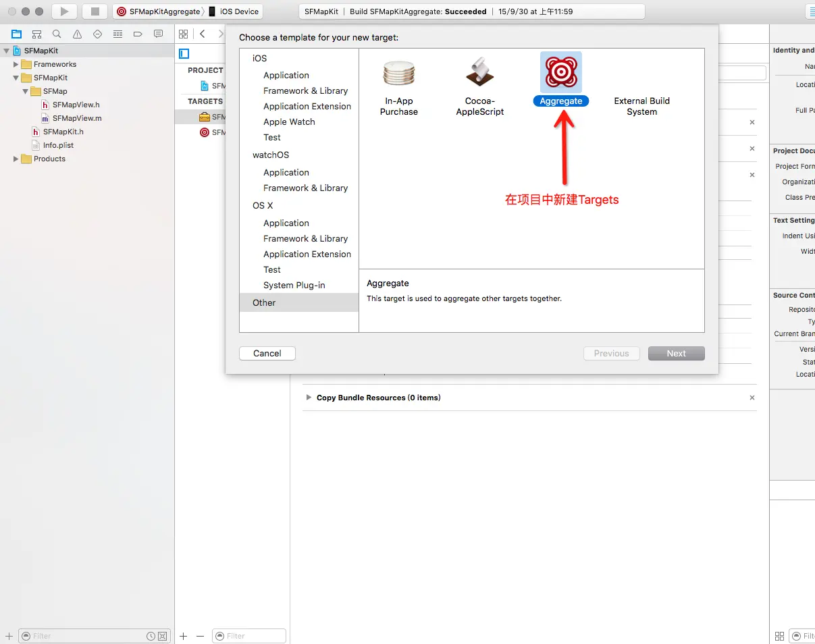Image resolution: width=815 pixels, height=644 pixels.
Task: Add a new file with navigator plus icon
Action: [x=9, y=636]
